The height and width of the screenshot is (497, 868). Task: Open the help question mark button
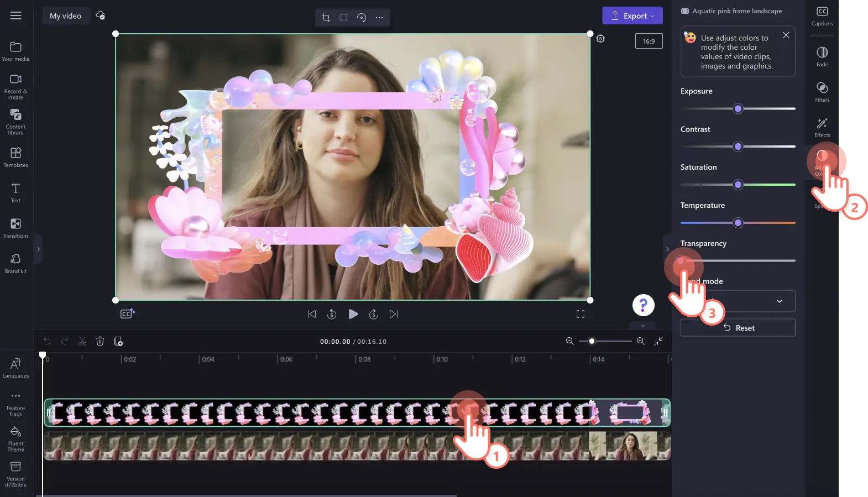tap(644, 305)
